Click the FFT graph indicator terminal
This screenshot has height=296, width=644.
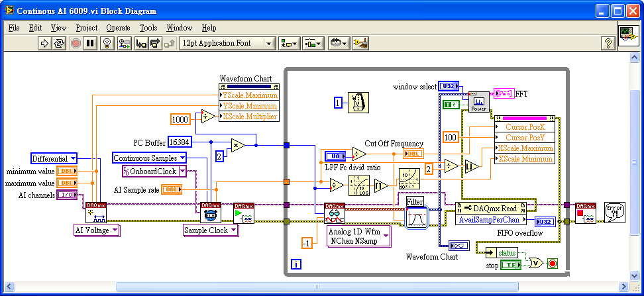504,93
